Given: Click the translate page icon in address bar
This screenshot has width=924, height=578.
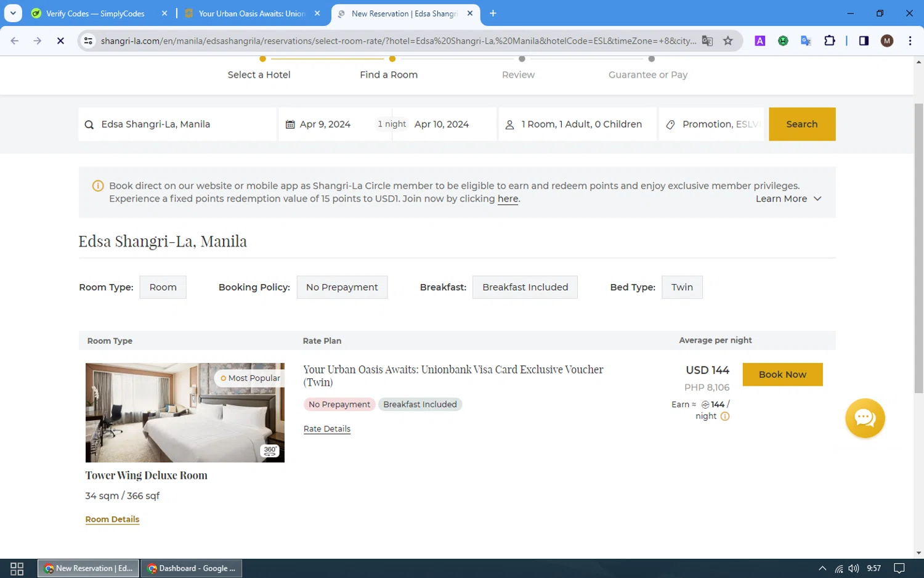Looking at the screenshot, I should tap(707, 41).
